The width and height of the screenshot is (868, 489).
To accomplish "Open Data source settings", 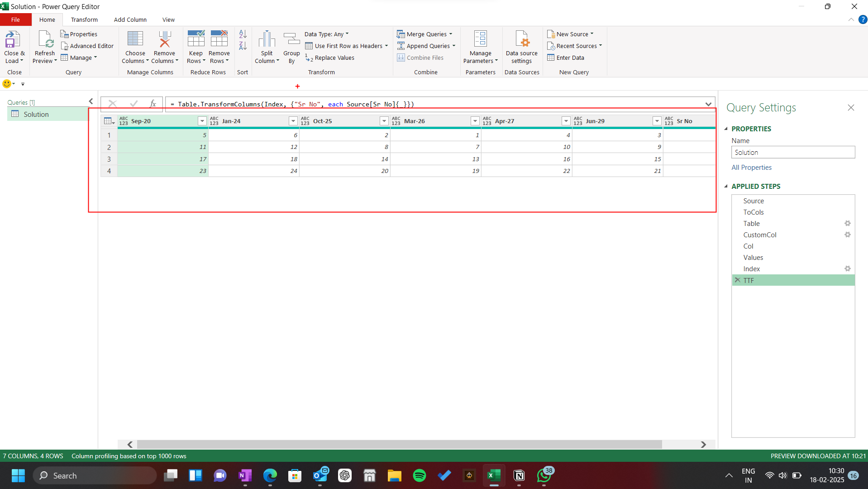I will pyautogui.click(x=521, y=47).
